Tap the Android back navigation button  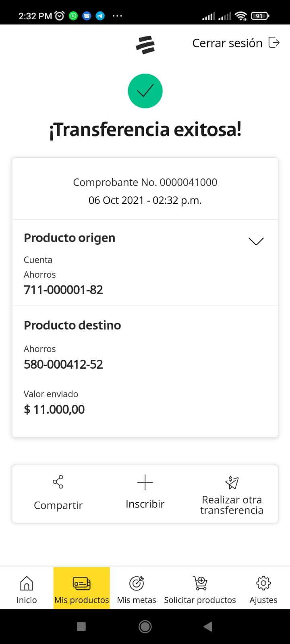coord(208,626)
